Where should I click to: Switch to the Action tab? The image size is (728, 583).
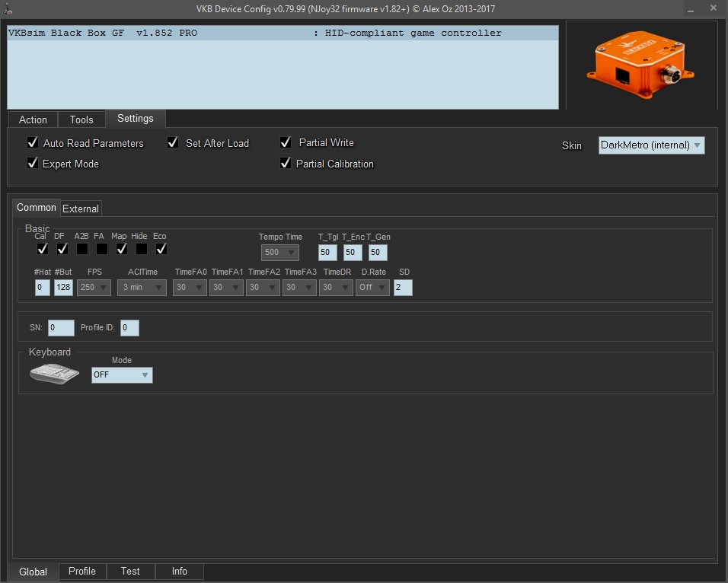click(33, 119)
